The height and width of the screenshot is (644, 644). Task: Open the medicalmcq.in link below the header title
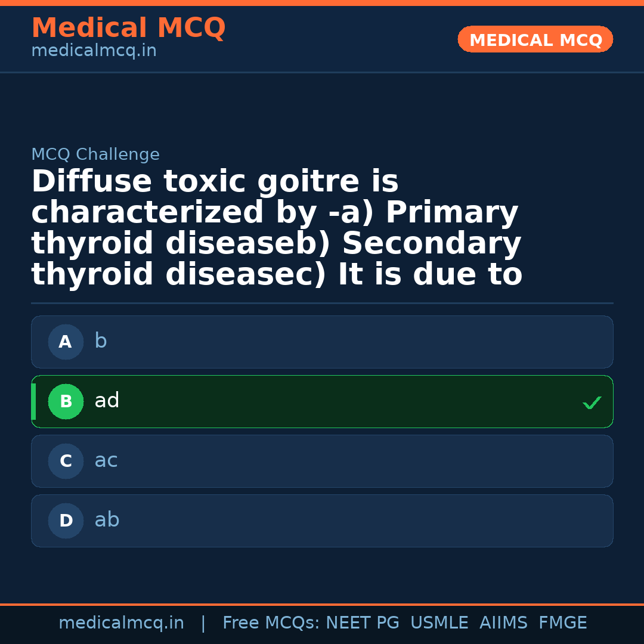point(94,51)
